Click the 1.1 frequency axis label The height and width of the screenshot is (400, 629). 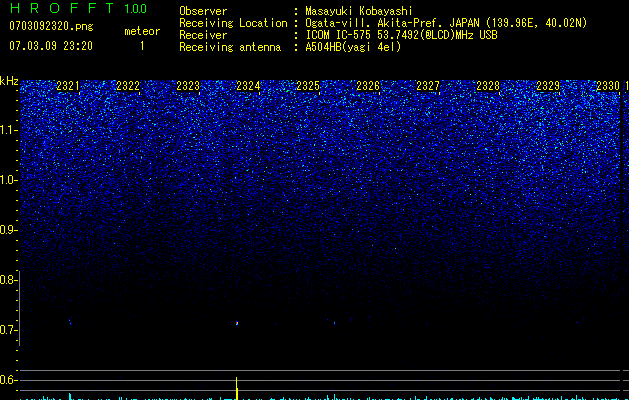(8, 130)
